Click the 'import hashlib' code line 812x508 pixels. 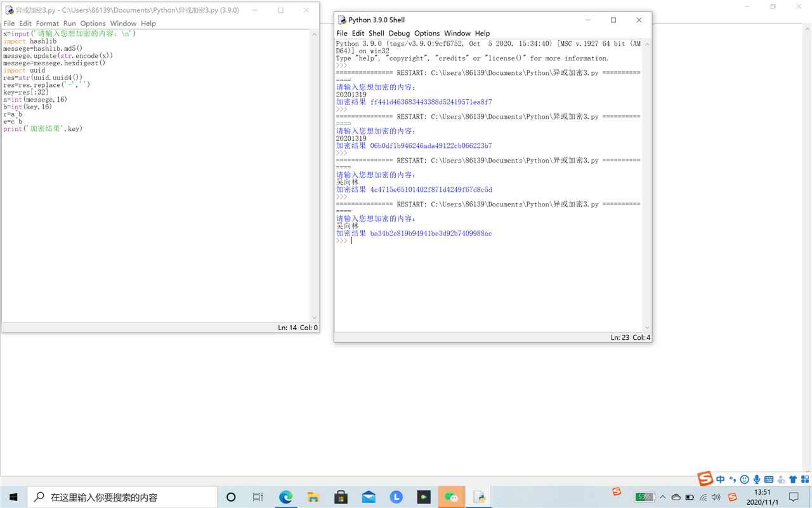[30, 41]
